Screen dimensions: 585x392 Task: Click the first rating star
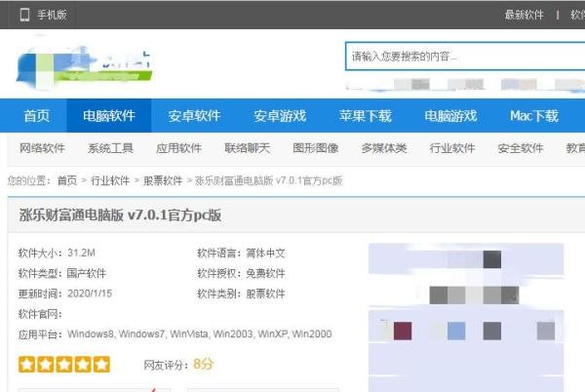[27, 365]
